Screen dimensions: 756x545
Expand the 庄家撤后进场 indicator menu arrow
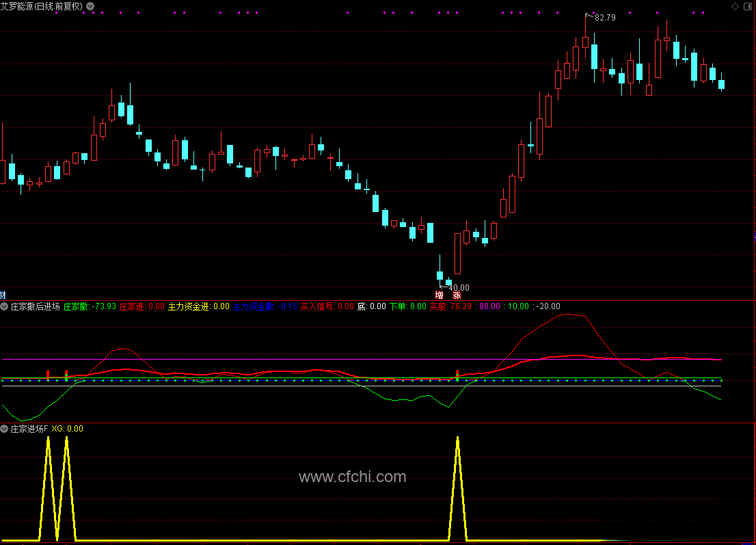(x=4, y=306)
